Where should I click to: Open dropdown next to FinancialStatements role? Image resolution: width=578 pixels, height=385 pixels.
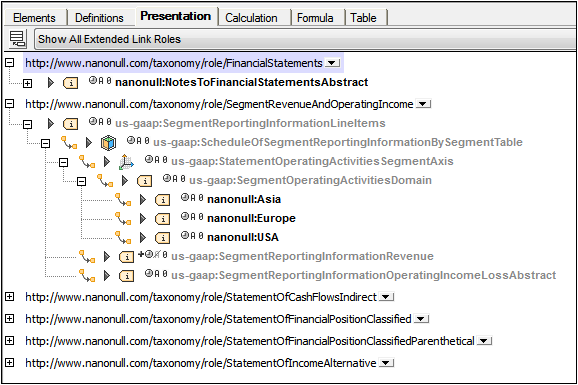(x=332, y=63)
